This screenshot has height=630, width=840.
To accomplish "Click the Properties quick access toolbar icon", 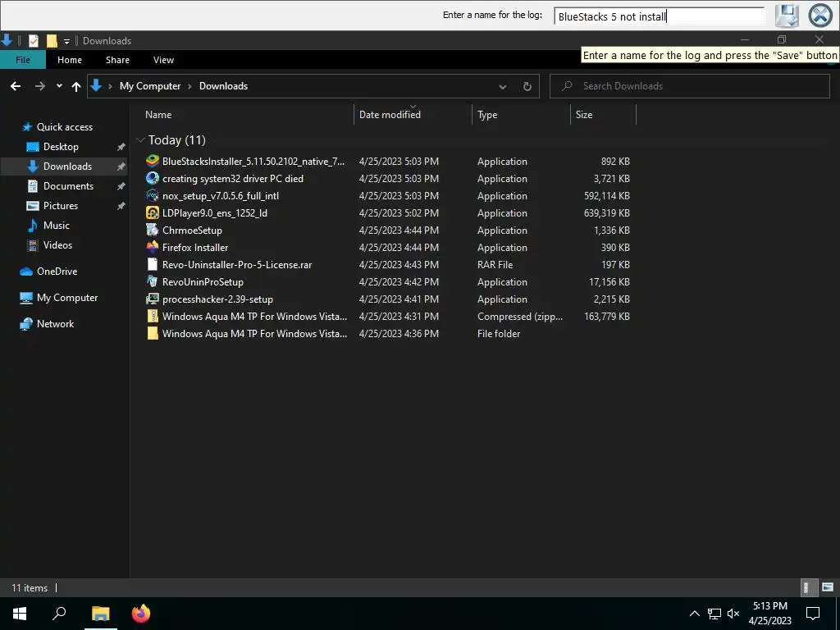I will point(33,41).
